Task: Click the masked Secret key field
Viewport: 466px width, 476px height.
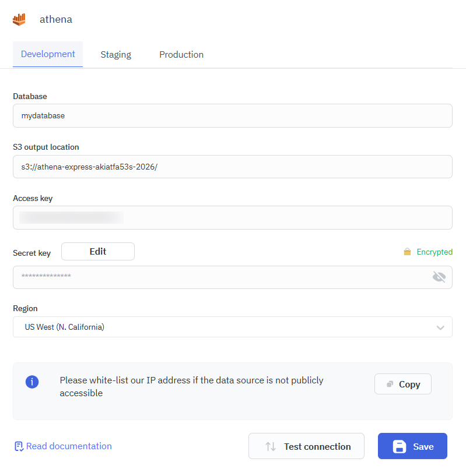Action: [222, 277]
